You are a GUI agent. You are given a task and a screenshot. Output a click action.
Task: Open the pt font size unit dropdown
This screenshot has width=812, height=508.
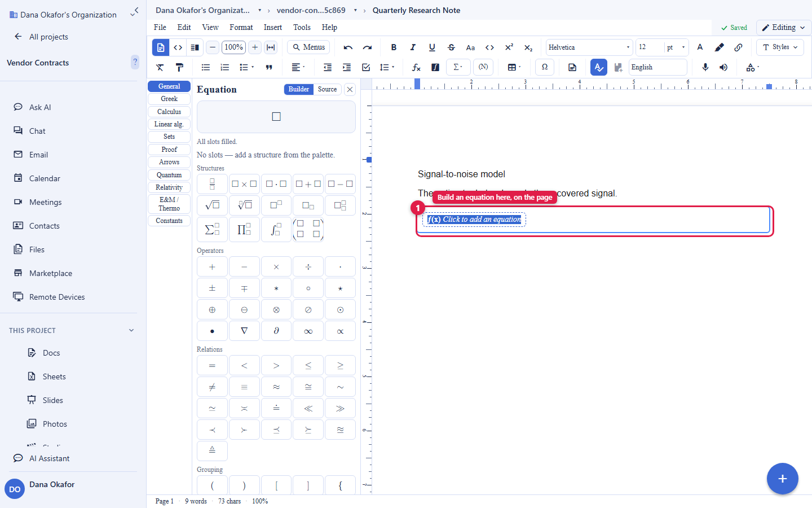tap(676, 47)
